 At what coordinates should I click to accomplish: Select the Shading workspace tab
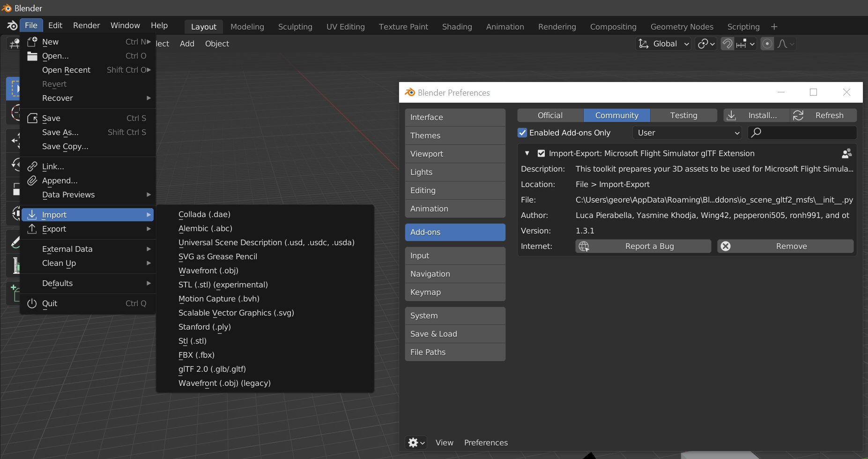click(457, 27)
